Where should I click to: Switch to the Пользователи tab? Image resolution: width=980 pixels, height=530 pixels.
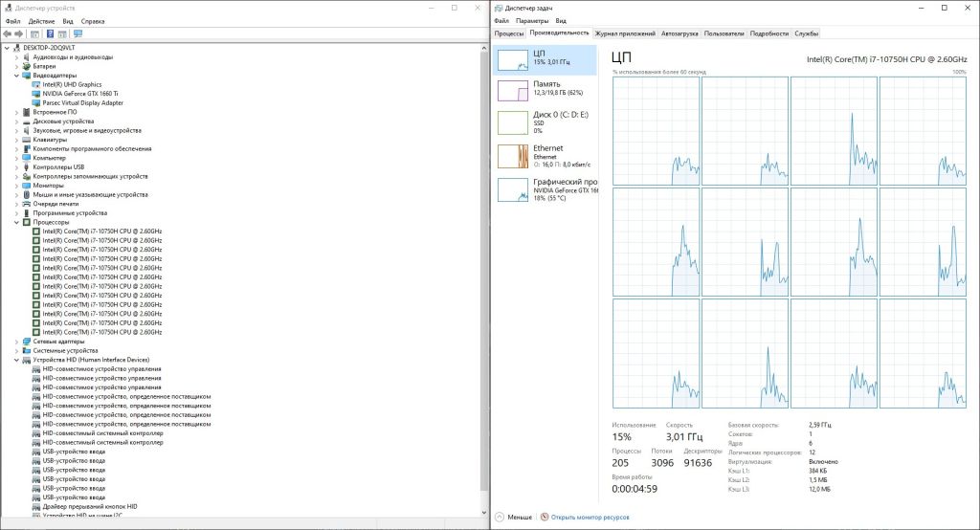[724, 33]
